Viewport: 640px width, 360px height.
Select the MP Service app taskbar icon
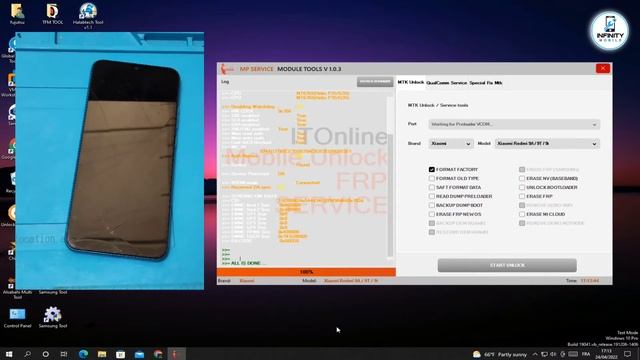(176, 354)
